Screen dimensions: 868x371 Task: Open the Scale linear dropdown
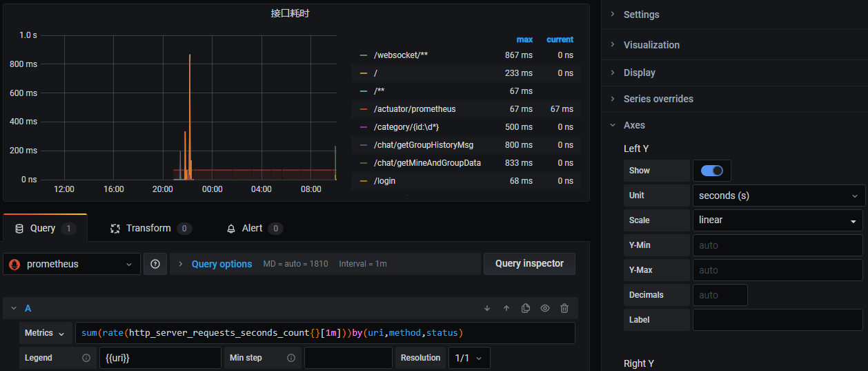(x=778, y=220)
